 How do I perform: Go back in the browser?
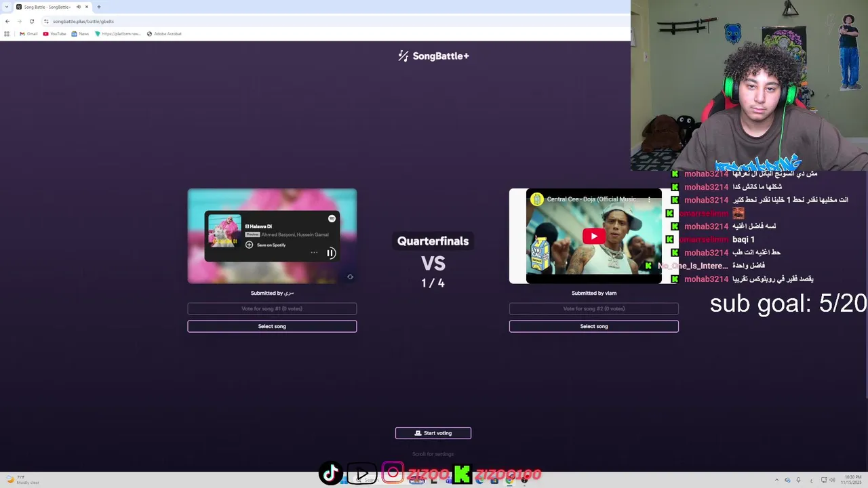click(7, 21)
